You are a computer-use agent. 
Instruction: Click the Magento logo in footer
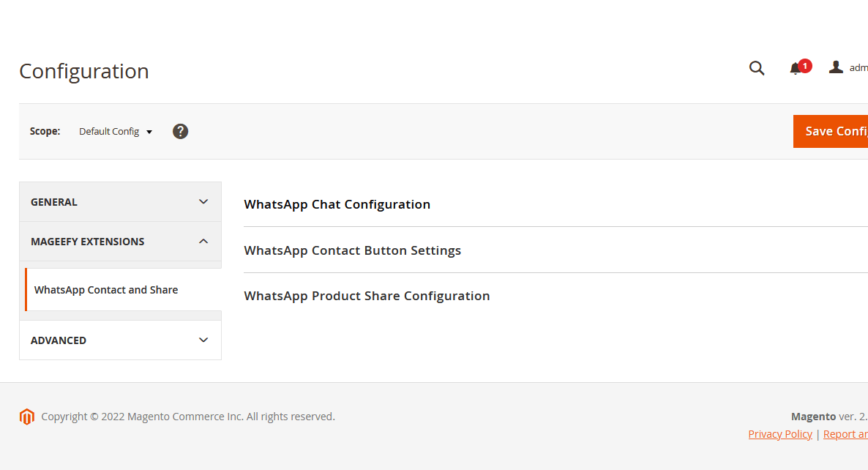(x=27, y=417)
